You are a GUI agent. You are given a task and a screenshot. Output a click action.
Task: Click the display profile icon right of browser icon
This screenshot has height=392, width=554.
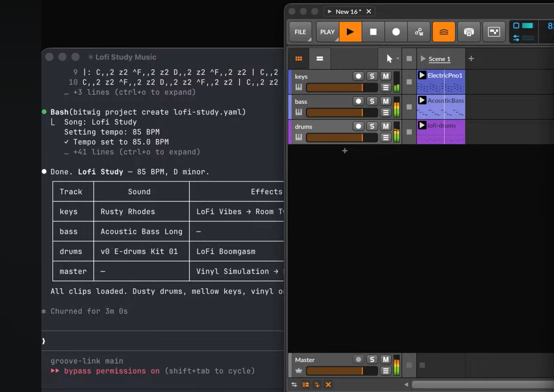[x=494, y=32]
